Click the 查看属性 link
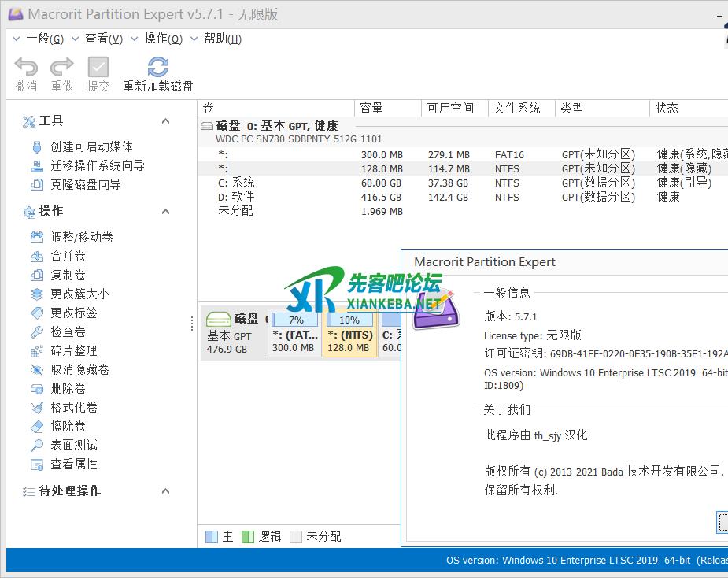Image resolution: width=728 pixels, height=581 pixels. 74,464
